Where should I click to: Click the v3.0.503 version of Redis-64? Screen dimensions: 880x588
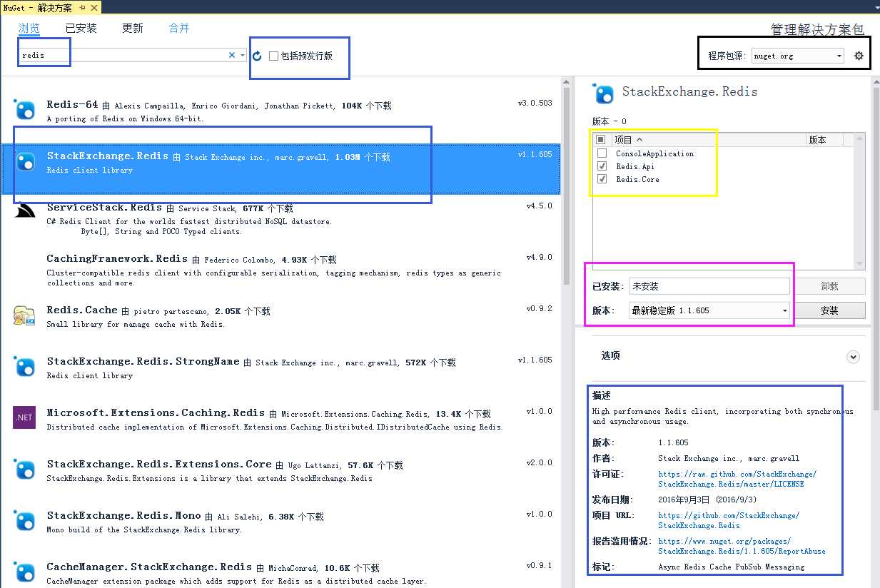tap(535, 103)
